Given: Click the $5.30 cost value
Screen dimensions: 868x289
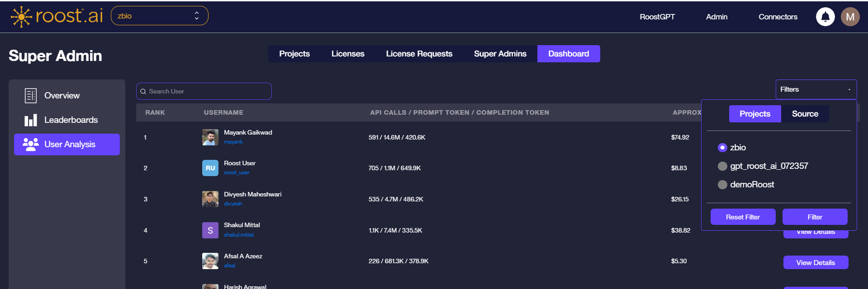Looking at the screenshot, I should 679,261.
